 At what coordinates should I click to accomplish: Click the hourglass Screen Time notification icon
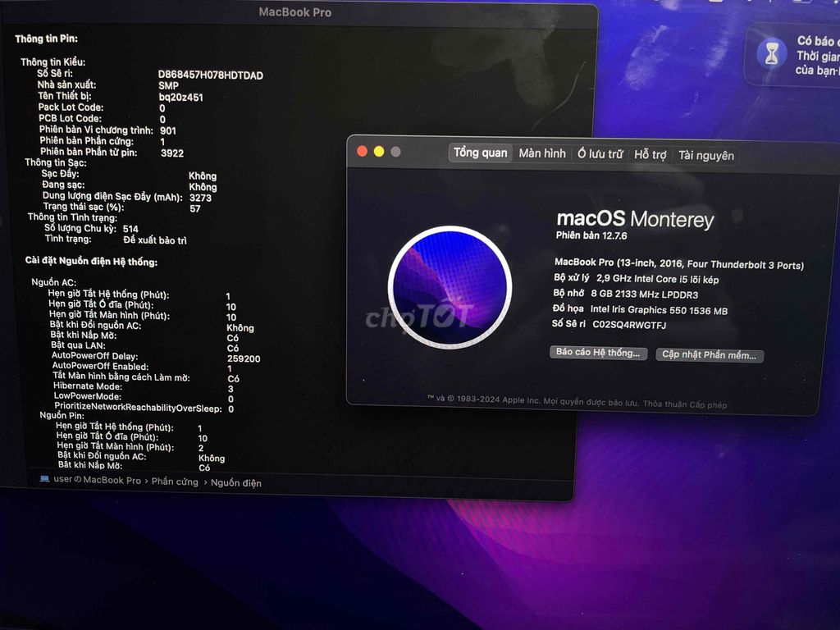point(771,54)
